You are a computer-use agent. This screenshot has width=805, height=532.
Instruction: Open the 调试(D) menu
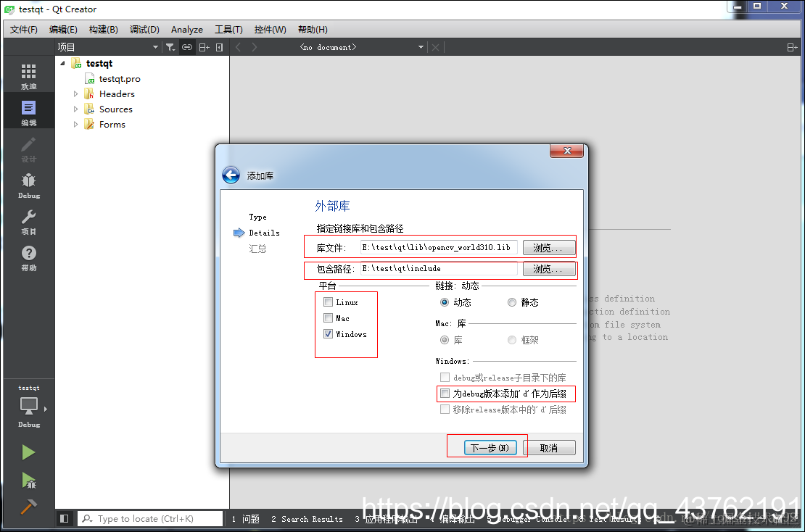pos(144,29)
